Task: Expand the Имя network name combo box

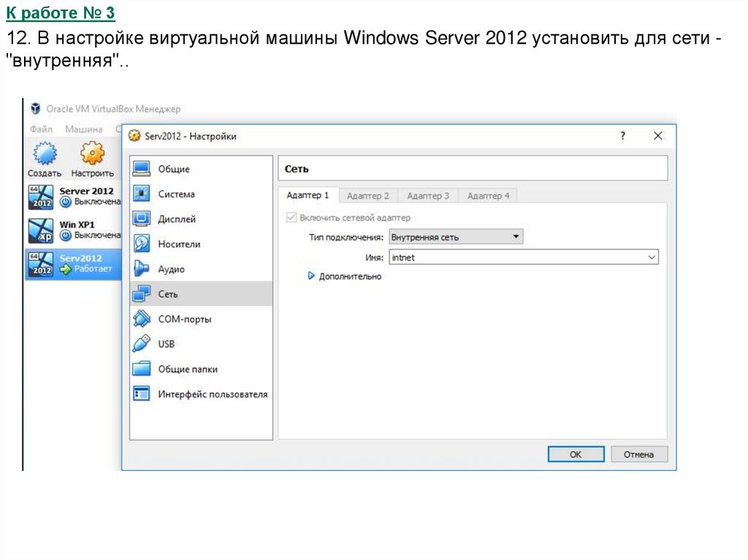Action: pyautogui.click(x=651, y=257)
